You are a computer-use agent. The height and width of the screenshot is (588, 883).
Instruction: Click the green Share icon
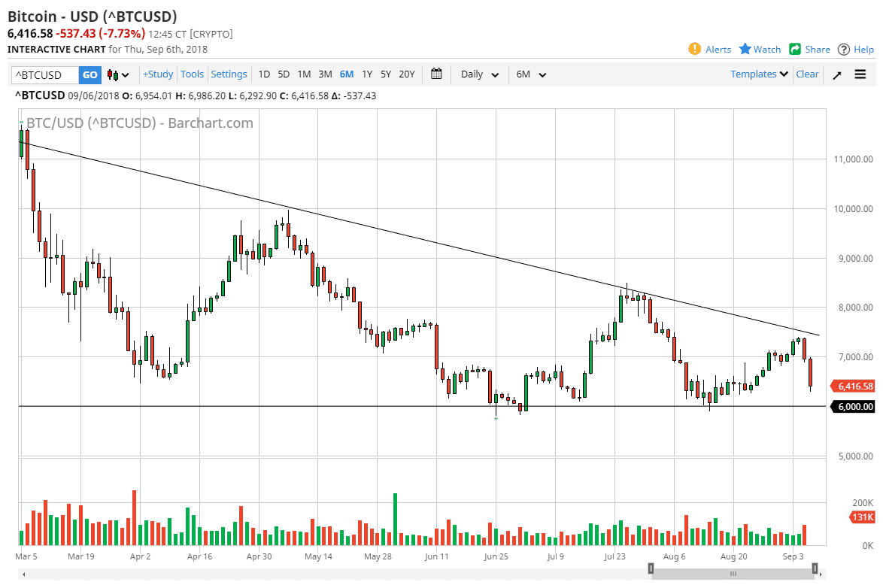795,49
